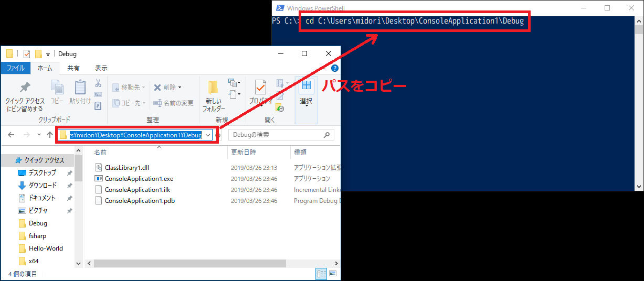This screenshot has width=644, height=281.
Task: Go back with the left arrow
Action: [x=12, y=135]
